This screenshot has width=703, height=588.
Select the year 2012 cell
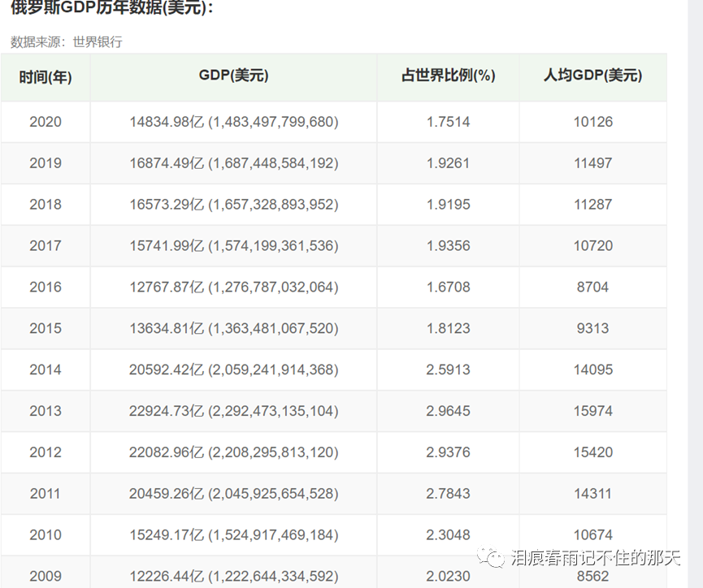coord(46,452)
